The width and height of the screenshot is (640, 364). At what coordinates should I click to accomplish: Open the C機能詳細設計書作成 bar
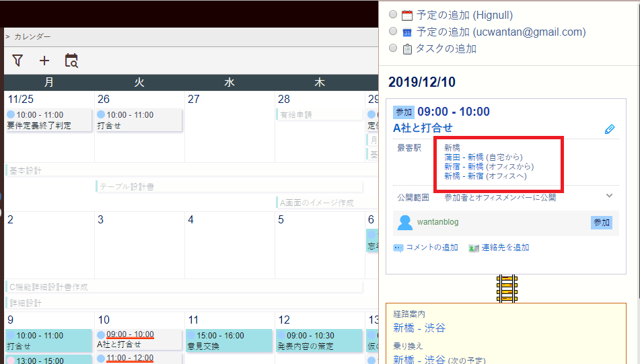click(184, 287)
